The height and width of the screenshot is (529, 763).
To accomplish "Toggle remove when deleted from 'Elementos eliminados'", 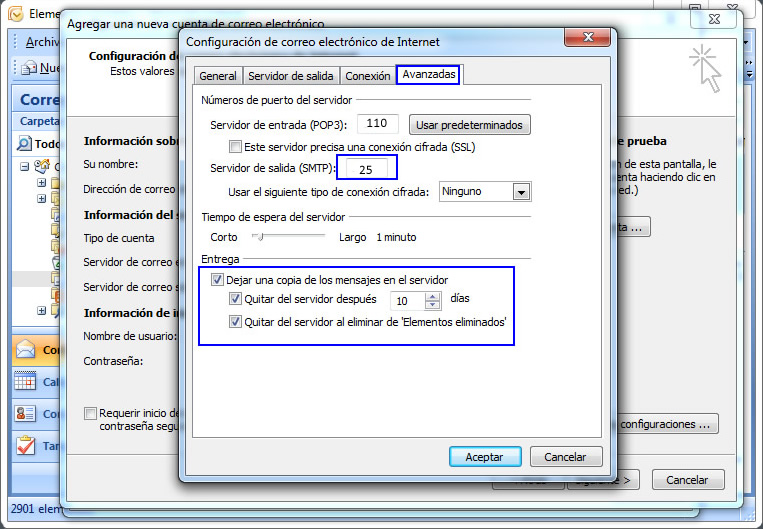I will pos(235,322).
